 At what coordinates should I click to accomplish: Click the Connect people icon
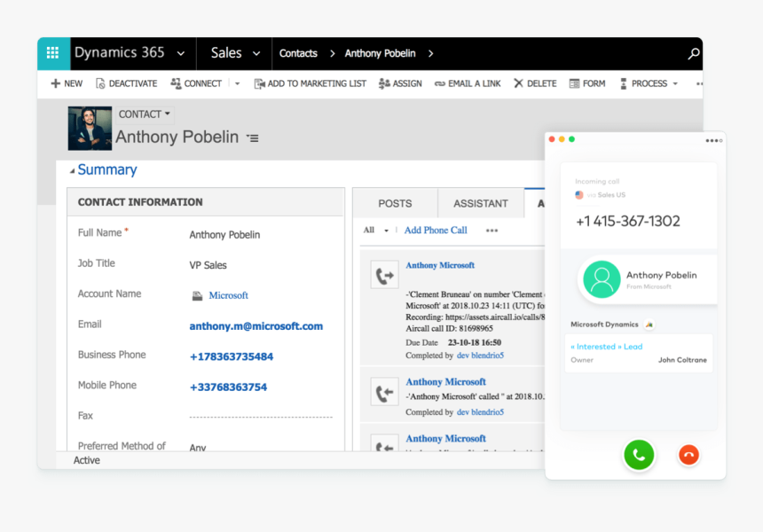pos(176,83)
